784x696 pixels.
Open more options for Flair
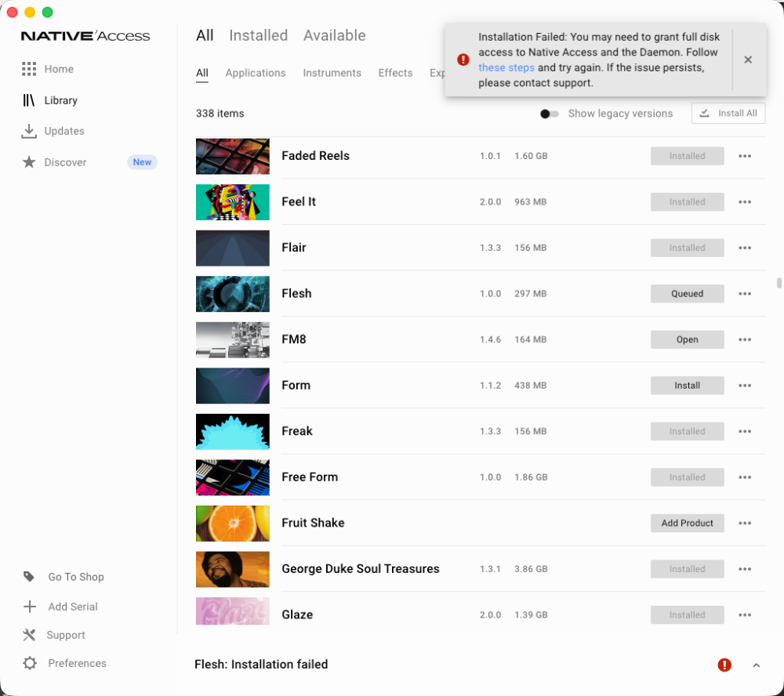745,248
